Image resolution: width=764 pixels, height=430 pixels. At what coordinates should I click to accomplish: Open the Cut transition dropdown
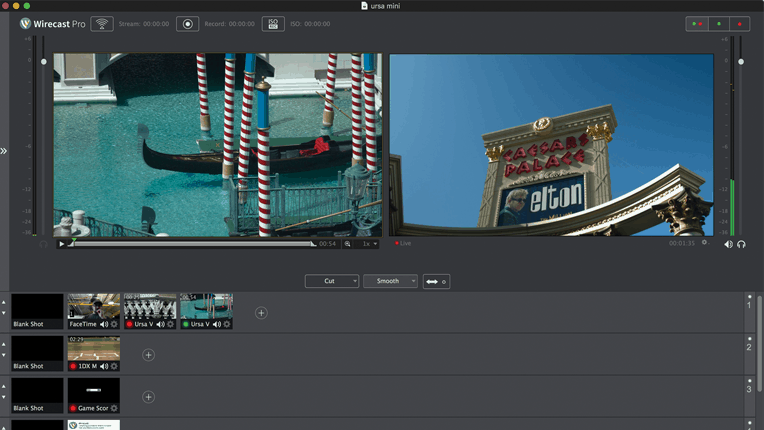coord(332,281)
